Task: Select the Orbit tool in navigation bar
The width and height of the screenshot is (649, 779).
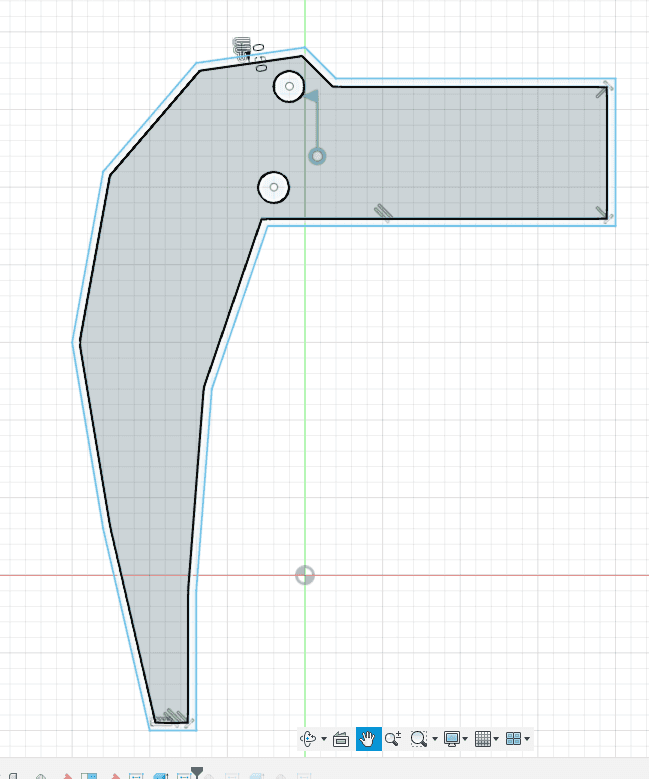Action: pyautogui.click(x=309, y=739)
